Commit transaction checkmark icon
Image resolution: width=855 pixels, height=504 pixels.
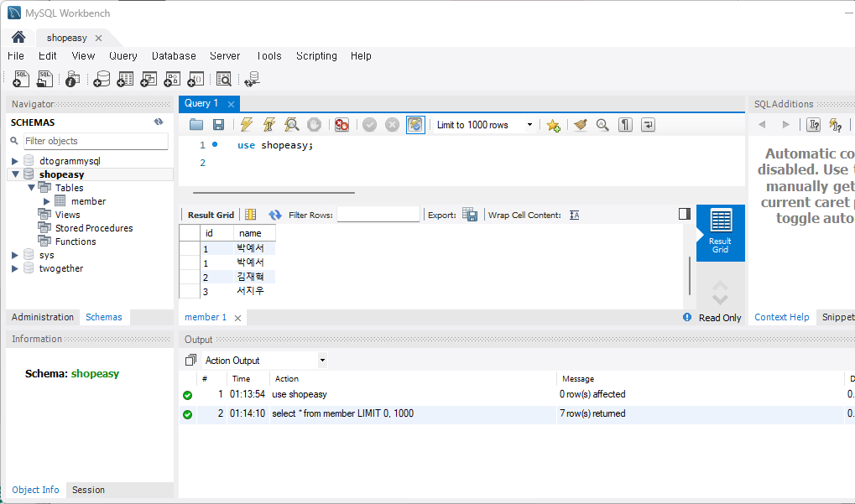pyautogui.click(x=370, y=125)
